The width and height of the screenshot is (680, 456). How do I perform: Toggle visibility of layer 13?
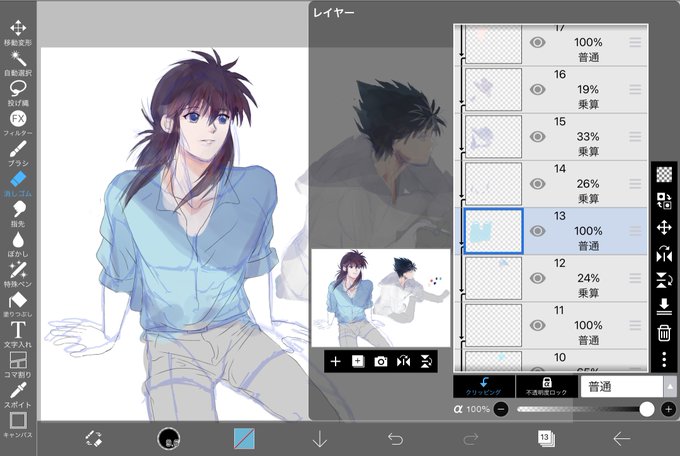click(x=537, y=231)
